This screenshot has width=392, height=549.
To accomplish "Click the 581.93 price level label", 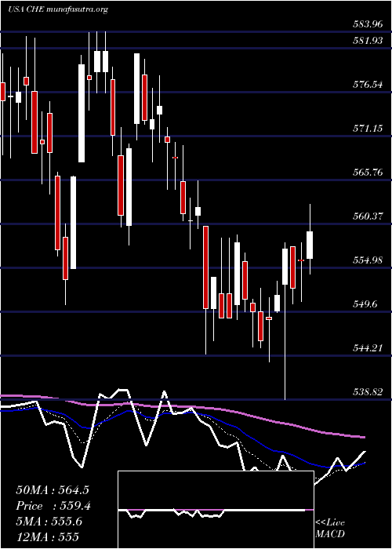I will pos(367,41).
